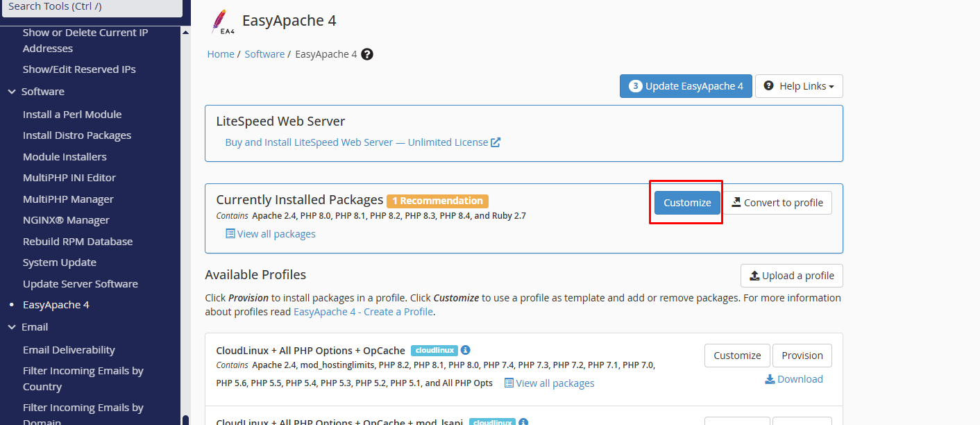
Task: Open the Help Links dropdown
Action: [799, 86]
